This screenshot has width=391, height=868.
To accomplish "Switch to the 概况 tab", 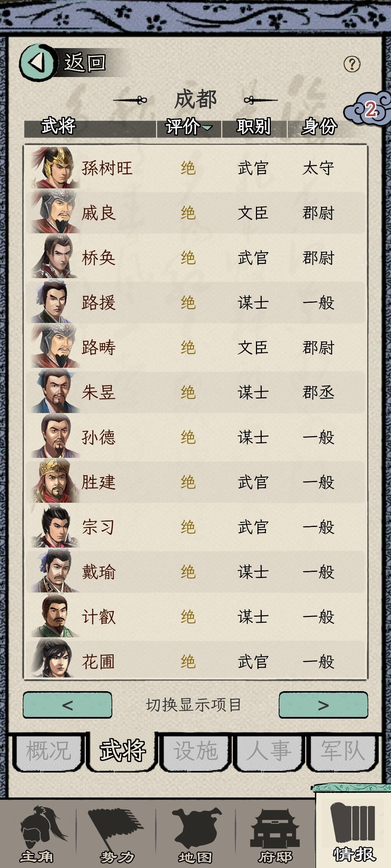I will [49, 750].
